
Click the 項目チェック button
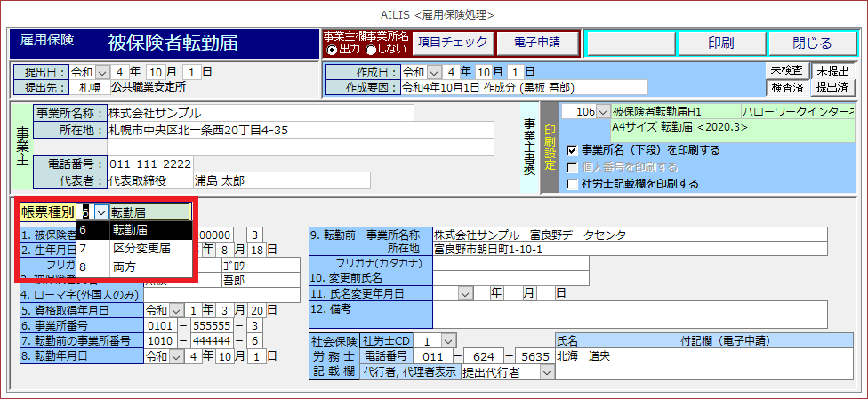click(x=453, y=42)
